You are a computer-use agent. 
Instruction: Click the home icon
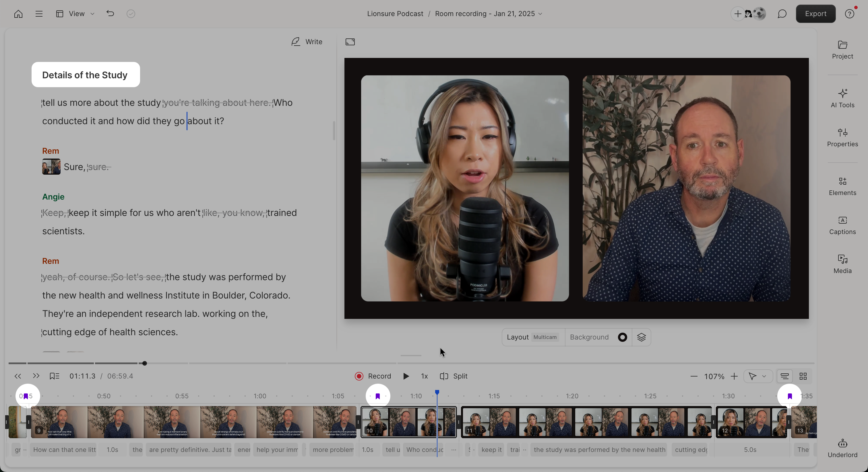[x=18, y=14]
